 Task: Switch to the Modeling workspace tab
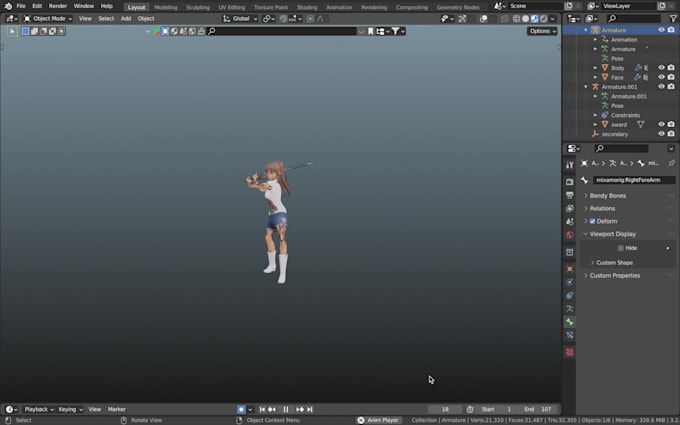click(x=166, y=7)
